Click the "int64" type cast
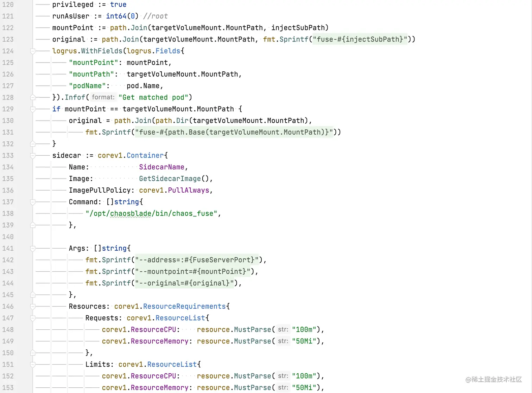Viewport: 532px width, 393px height. [116, 16]
